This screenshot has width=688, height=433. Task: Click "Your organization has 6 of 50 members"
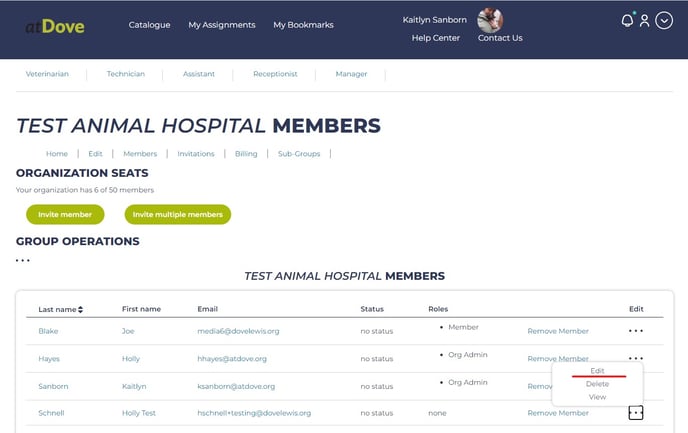tap(85, 190)
